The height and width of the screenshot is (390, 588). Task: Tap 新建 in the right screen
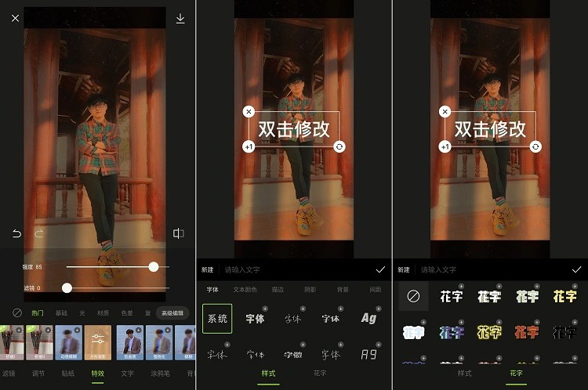tap(404, 269)
